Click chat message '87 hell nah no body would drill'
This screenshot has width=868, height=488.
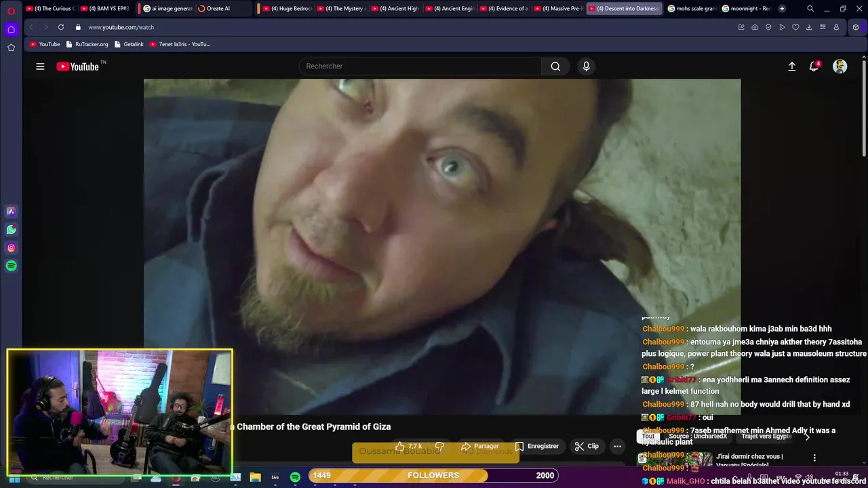(x=770, y=404)
